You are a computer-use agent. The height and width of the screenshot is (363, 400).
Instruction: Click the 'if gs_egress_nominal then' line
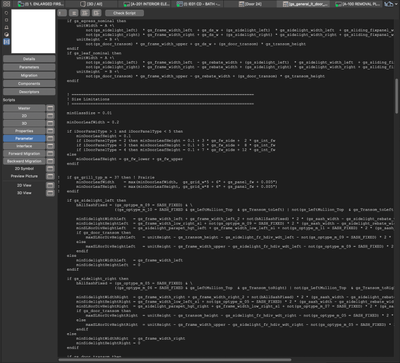pyautogui.click(x=97, y=21)
